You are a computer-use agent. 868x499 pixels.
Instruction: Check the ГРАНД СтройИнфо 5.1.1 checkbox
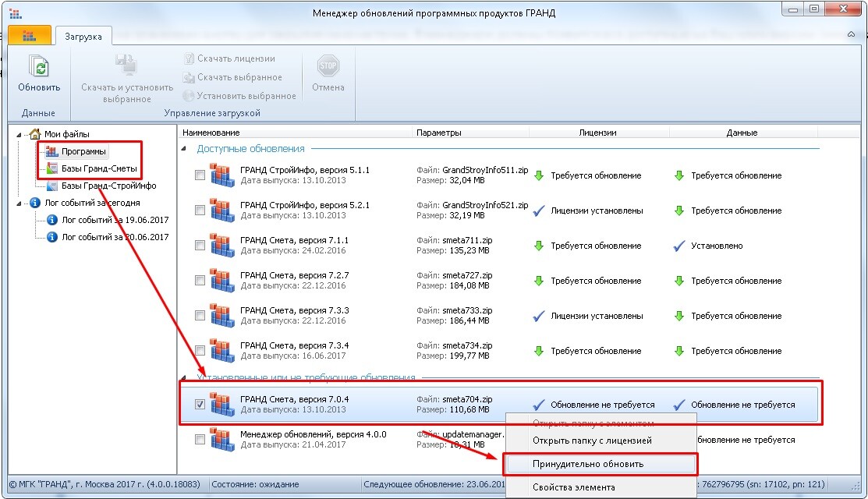click(x=200, y=175)
